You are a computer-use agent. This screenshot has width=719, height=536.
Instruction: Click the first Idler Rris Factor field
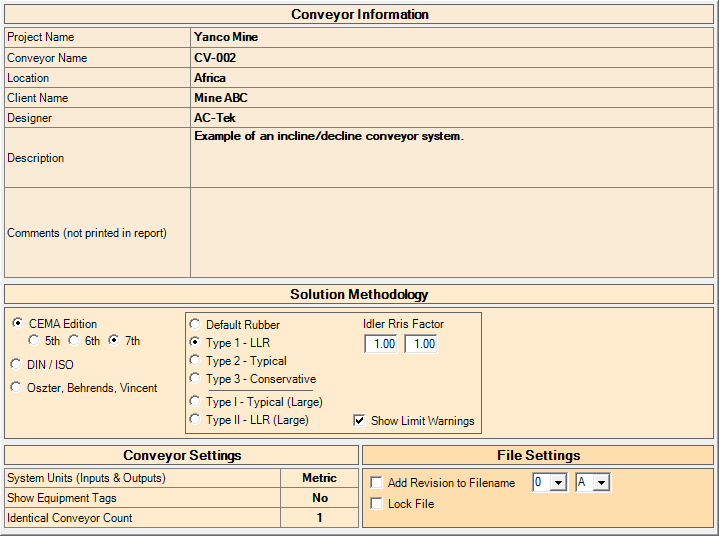pyautogui.click(x=384, y=344)
